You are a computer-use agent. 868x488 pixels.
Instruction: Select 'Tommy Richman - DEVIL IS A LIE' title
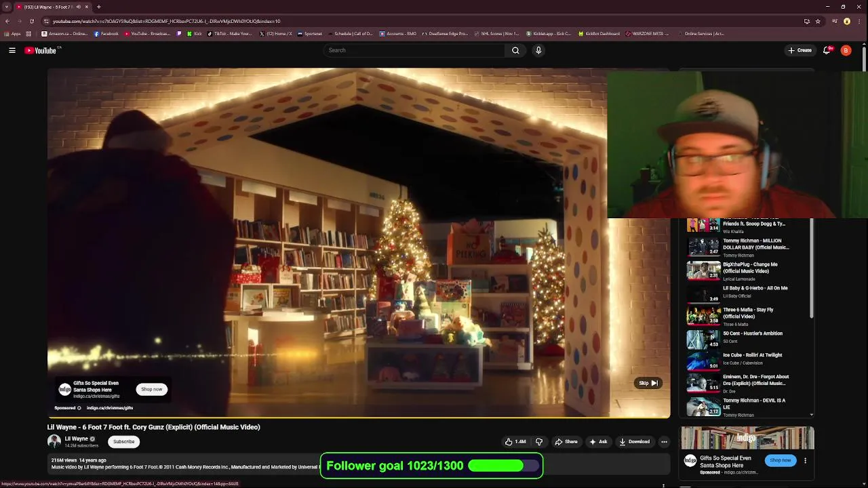pyautogui.click(x=754, y=403)
